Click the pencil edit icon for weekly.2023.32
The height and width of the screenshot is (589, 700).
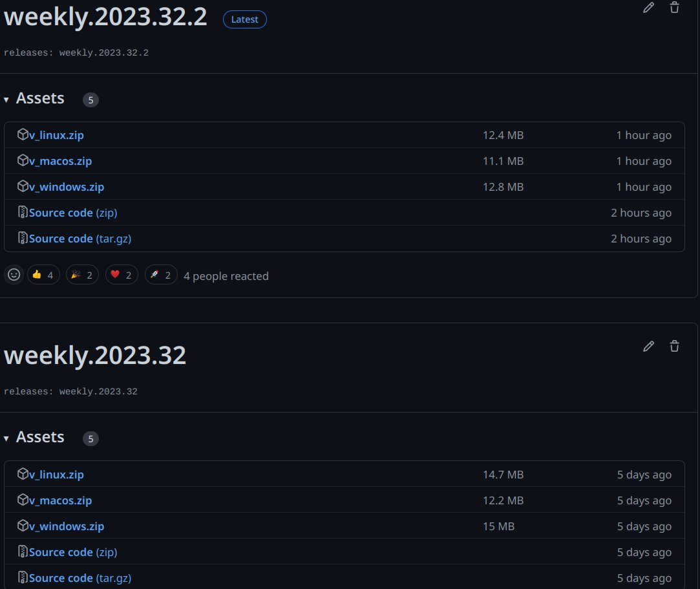(x=648, y=347)
